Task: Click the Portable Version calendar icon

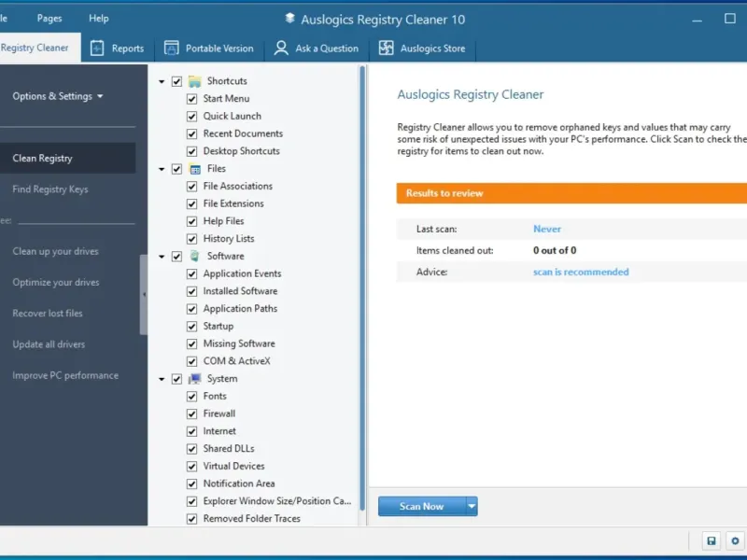Action: [x=171, y=49]
